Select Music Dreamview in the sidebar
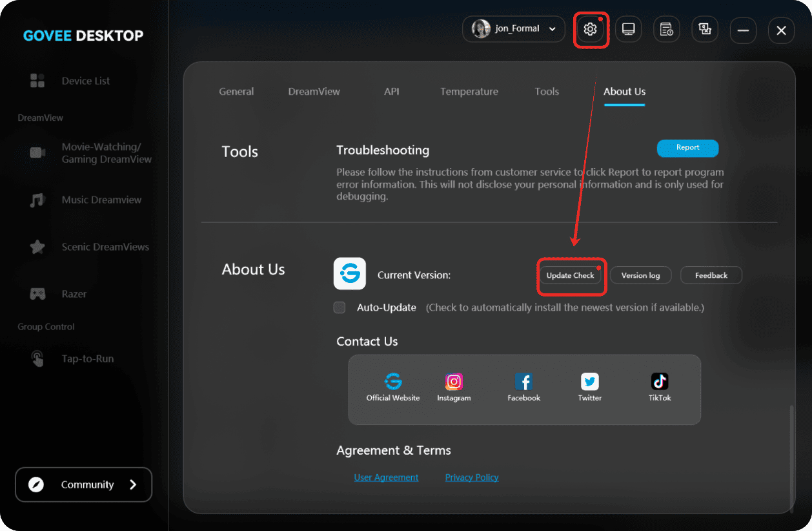 click(x=101, y=200)
